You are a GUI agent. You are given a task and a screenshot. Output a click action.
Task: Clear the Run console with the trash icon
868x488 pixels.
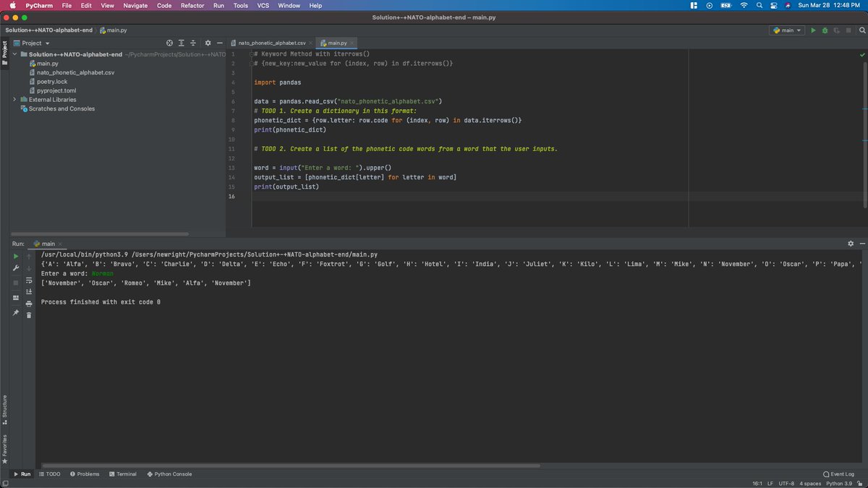coord(29,315)
